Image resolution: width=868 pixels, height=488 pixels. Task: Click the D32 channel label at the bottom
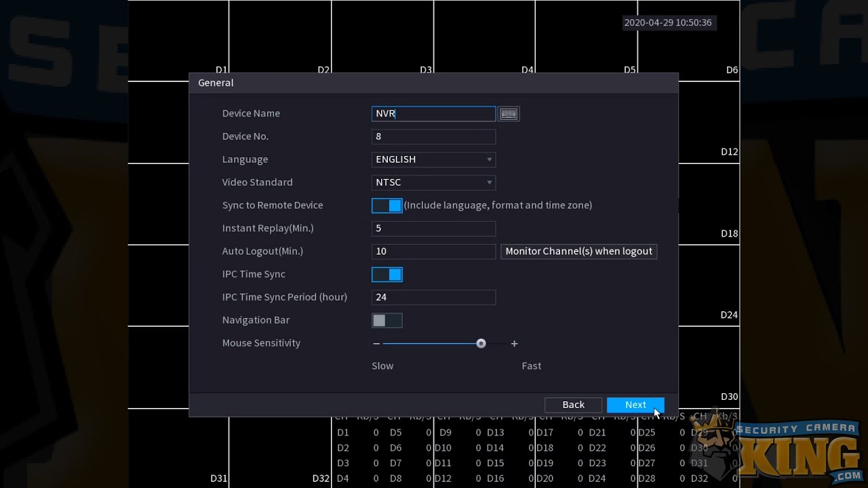[x=321, y=479]
